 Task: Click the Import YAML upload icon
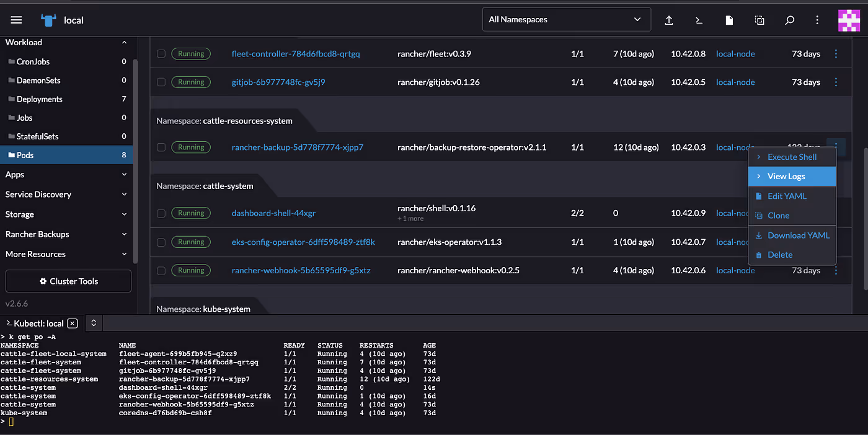click(x=669, y=20)
